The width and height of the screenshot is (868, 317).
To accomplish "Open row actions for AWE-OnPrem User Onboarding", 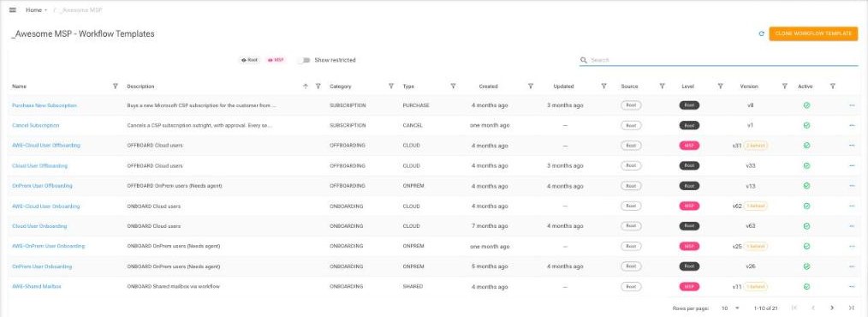I will tap(852, 246).
